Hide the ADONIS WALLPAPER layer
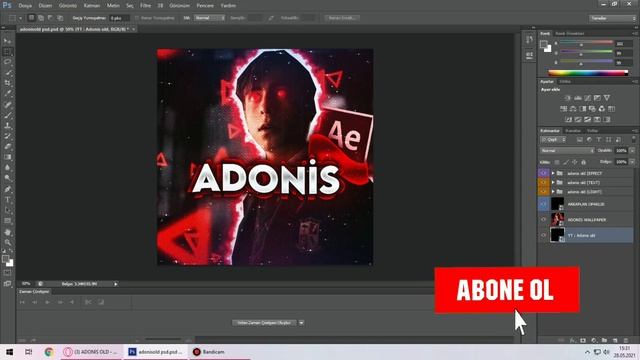The image size is (640, 360). (x=543, y=220)
